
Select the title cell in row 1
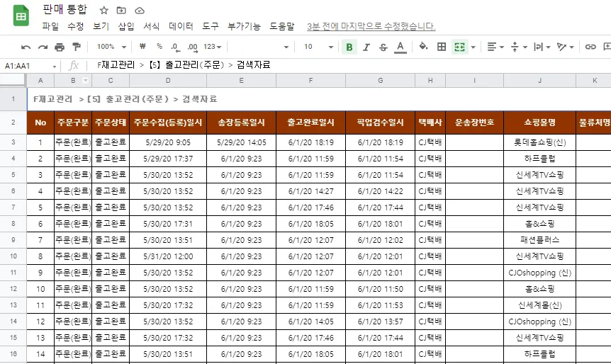(319, 99)
